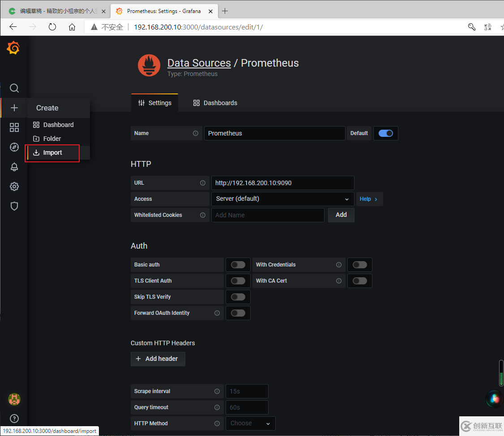
Task: Click the browser translate icon
Action: [487, 27]
